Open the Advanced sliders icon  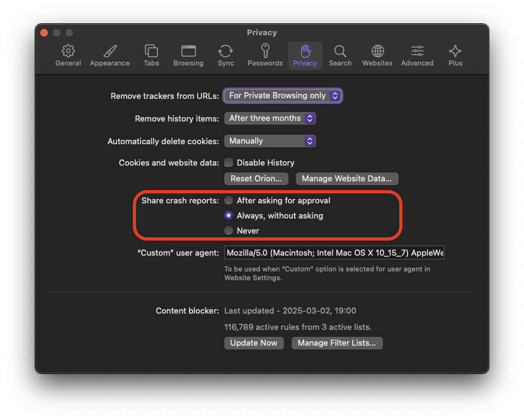tap(417, 52)
